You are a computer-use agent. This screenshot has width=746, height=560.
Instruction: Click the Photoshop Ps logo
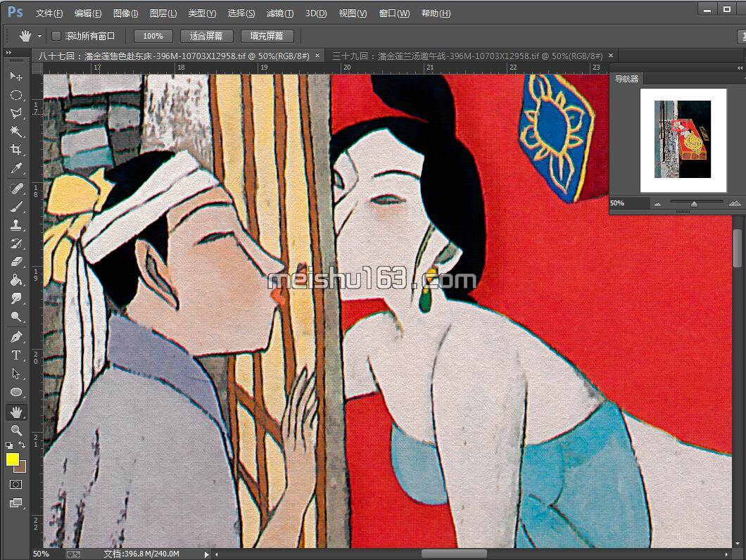(15, 12)
